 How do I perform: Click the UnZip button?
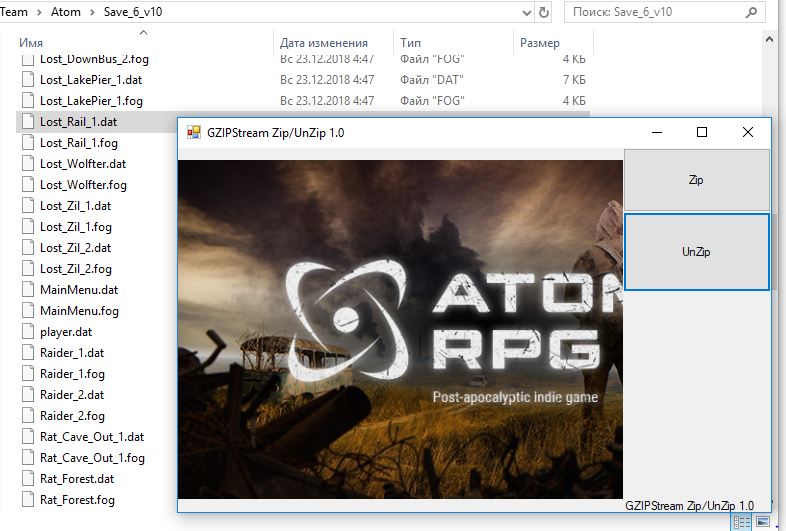point(696,252)
